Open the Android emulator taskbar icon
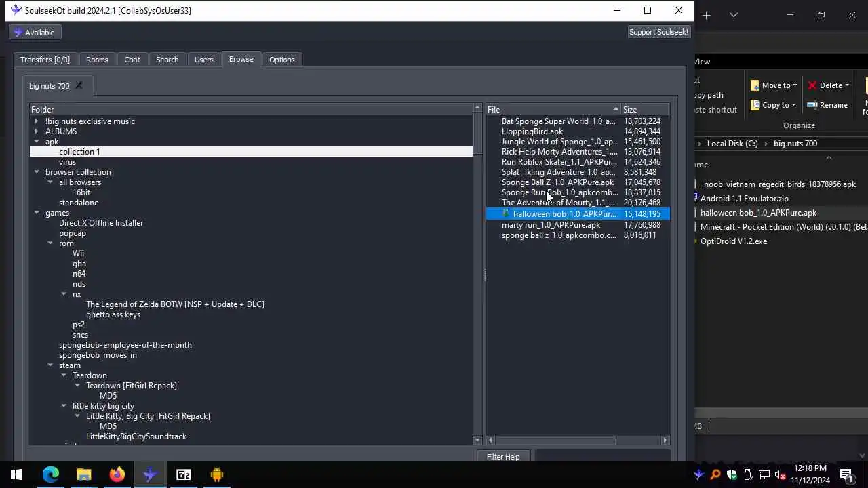The height and width of the screenshot is (488, 868). click(217, 474)
